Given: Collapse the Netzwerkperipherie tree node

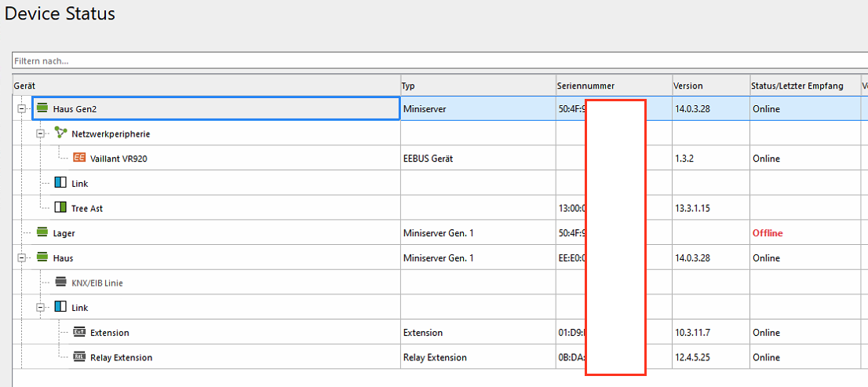Looking at the screenshot, I should pyautogui.click(x=40, y=133).
